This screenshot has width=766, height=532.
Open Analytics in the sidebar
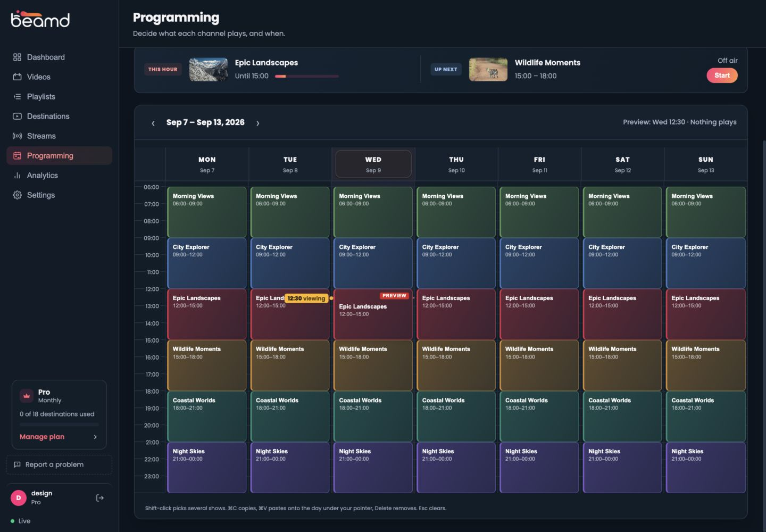59,175
